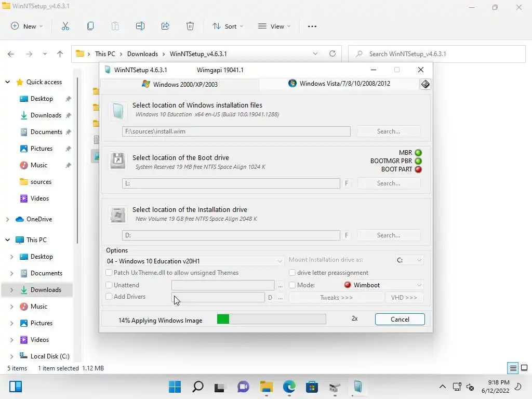Tick the Unattend checkbox
This screenshot has height=399, width=532.
click(109, 285)
